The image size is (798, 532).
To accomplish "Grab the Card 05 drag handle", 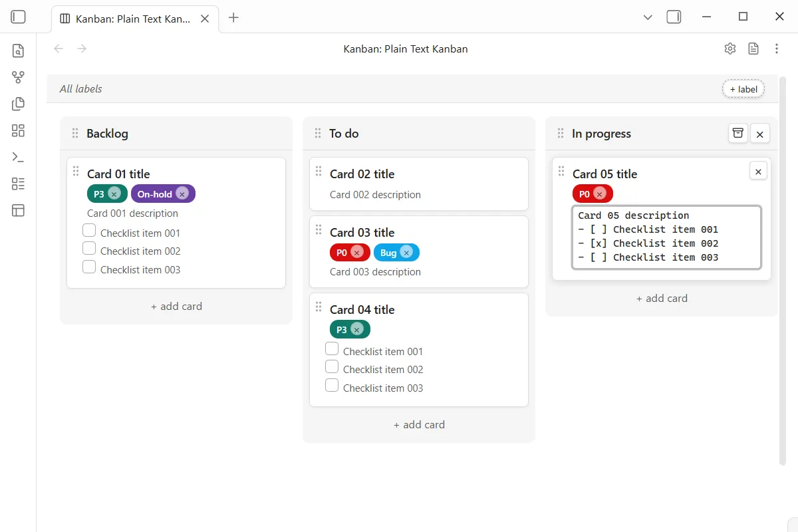I will coord(561,171).
